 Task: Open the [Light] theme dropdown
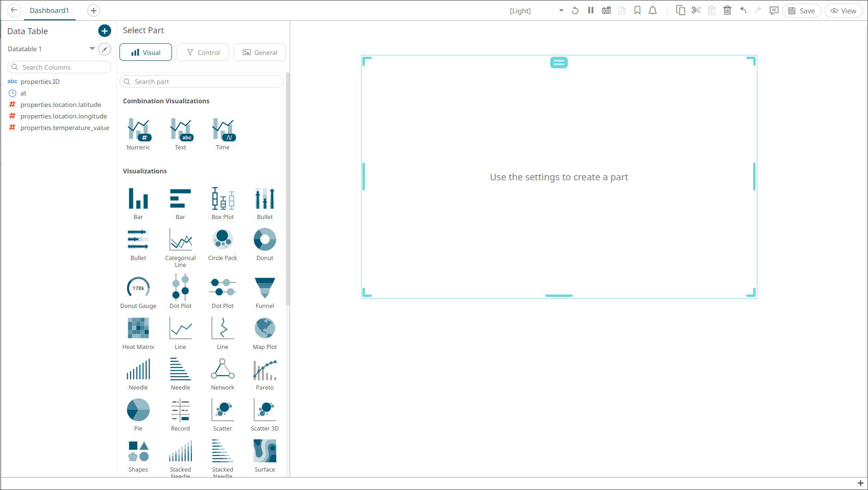coord(537,11)
